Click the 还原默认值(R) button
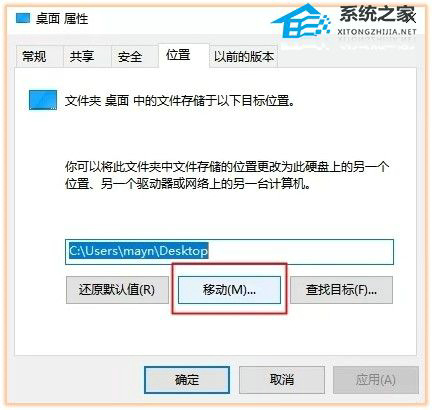The width and height of the screenshot is (432, 410). point(117,290)
